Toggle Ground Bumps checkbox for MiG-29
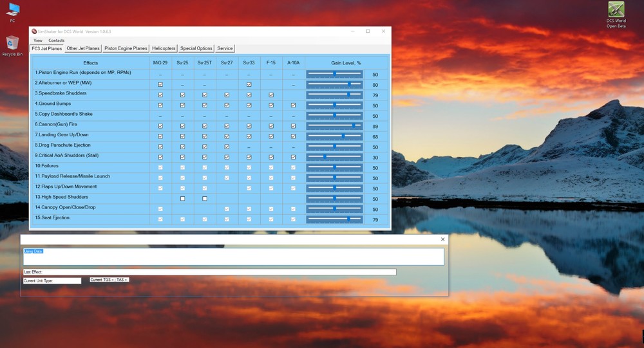This screenshot has height=348, width=644. click(x=160, y=105)
